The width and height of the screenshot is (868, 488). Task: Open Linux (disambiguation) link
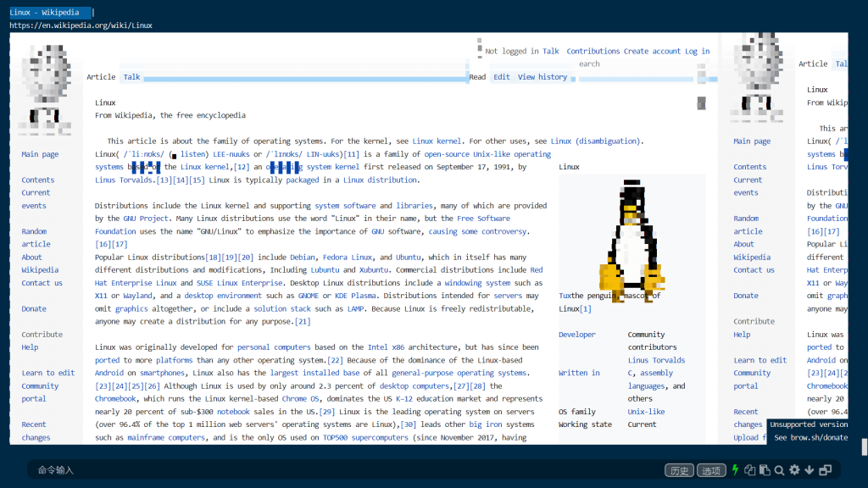point(595,141)
